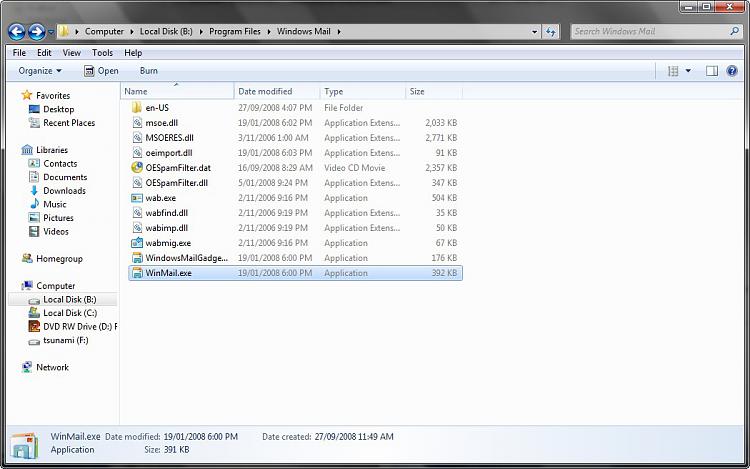Open the File menu
This screenshot has height=469, width=750.
(x=19, y=53)
